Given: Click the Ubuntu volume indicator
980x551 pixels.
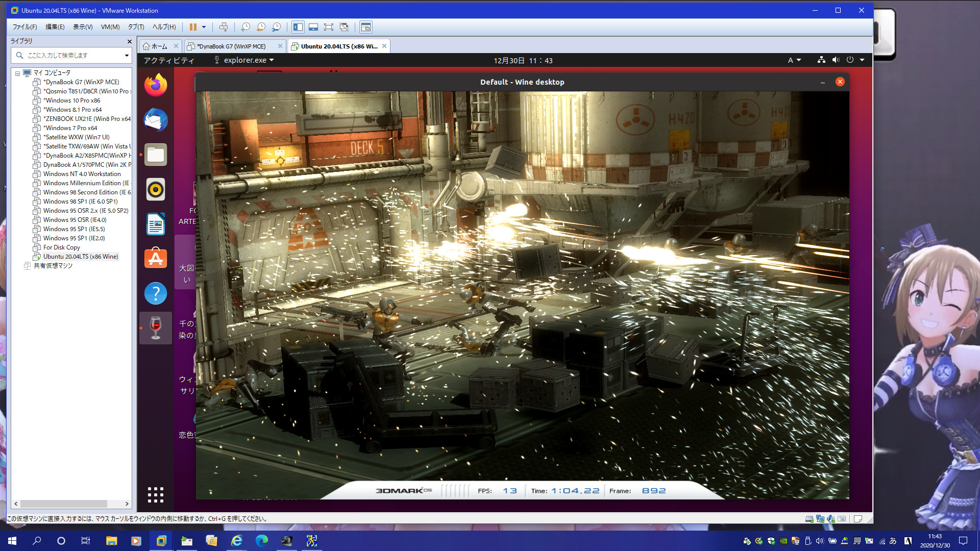Looking at the screenshot, I should tap(836, 60).
